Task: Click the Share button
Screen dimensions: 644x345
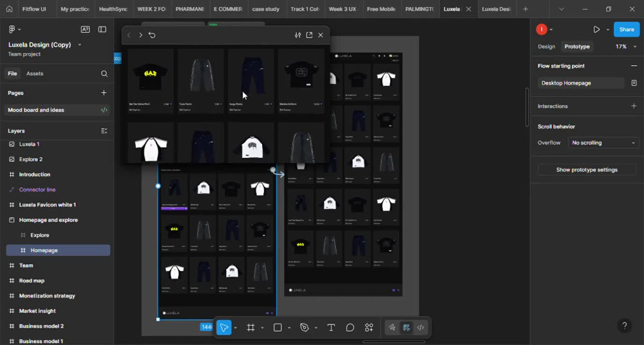Action: (627, 29)
